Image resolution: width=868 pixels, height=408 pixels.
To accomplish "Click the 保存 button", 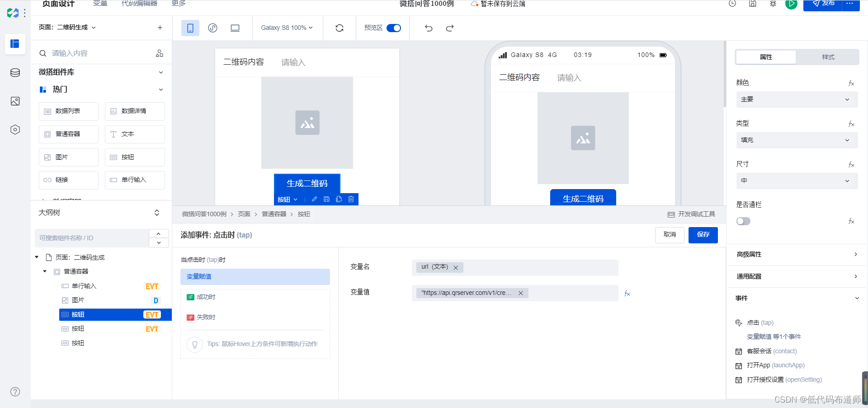I will click(703, 235).
